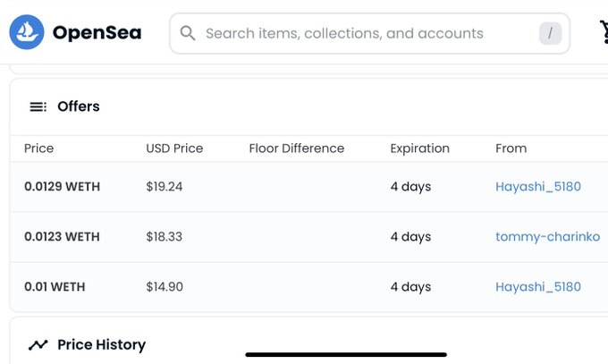
Task: Click the OpenSea ship logo icon
Action: tap(27, 33)
